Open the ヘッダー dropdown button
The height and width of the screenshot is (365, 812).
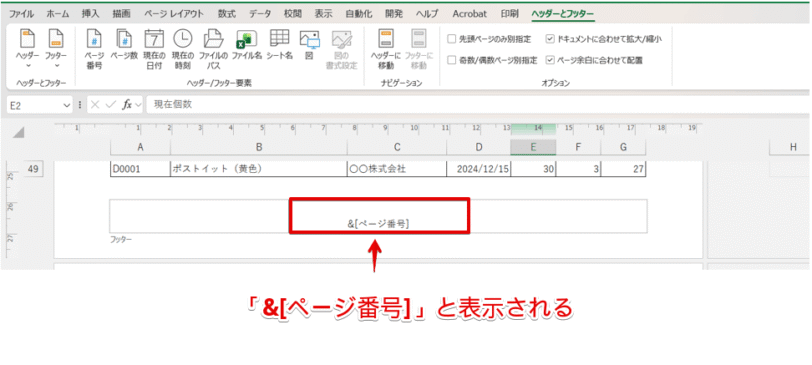tap(27, 50)
